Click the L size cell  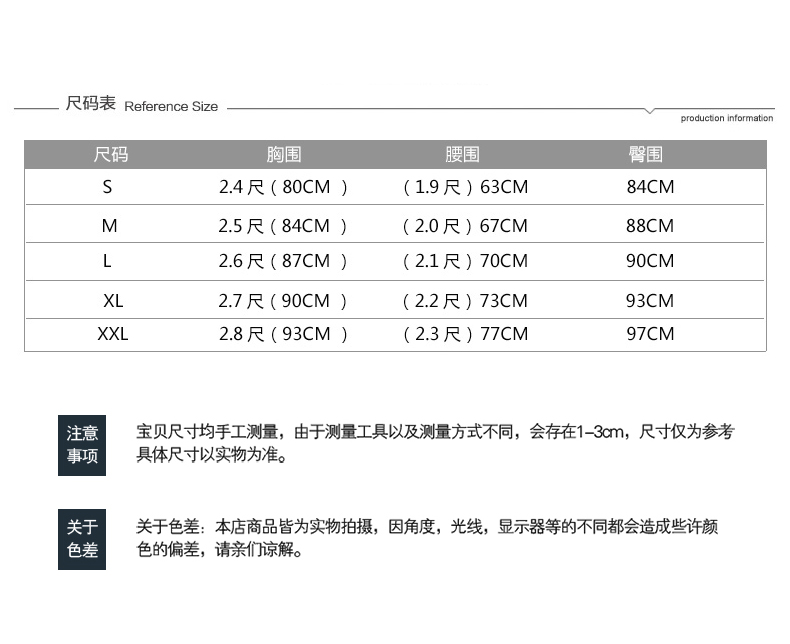point(107,261)
